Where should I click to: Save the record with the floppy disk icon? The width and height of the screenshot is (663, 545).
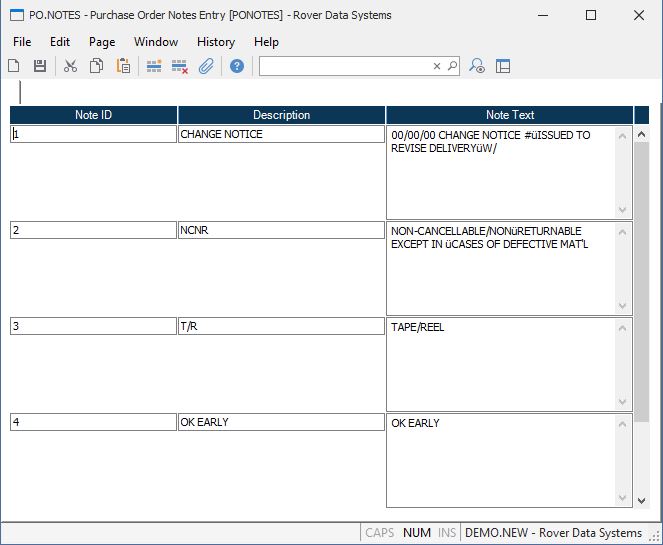[x=40, y=66]
